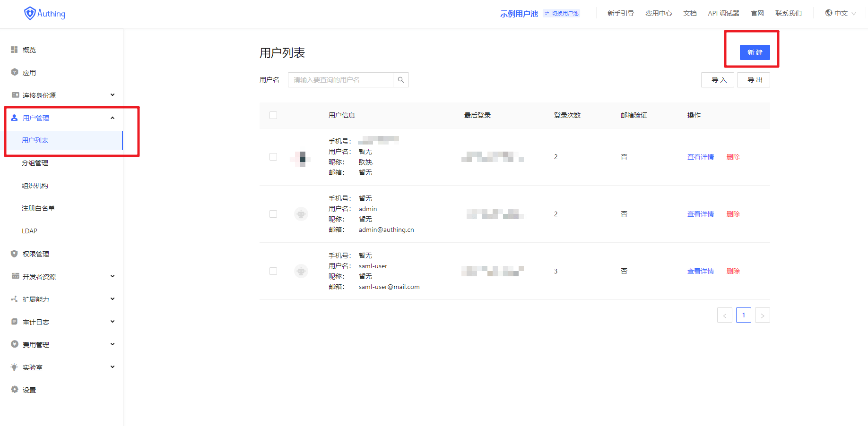Screen dimensions: 868x426
Task: Click the 审计日志 log icon
Action: (14, 321)
